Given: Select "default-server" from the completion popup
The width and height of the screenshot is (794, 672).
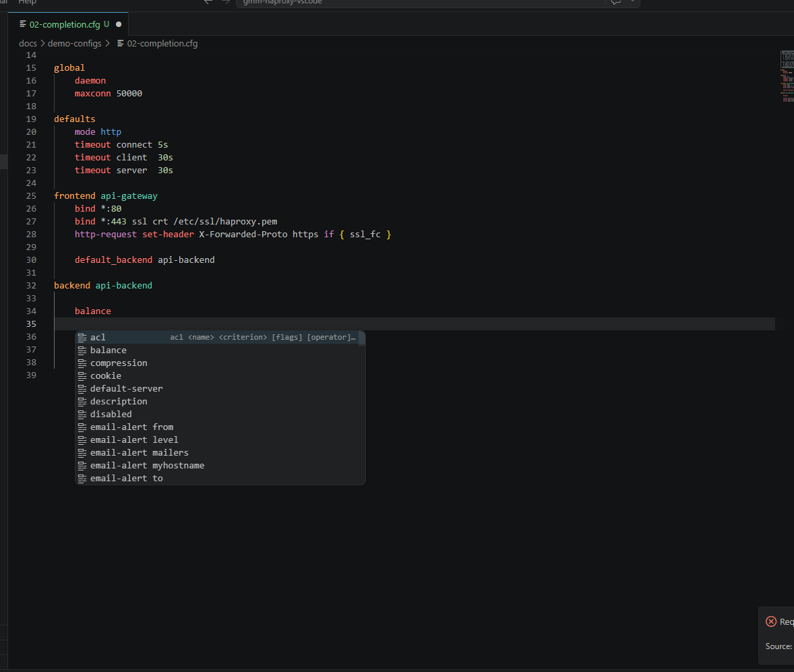Looking at the screenshot, I should click(x=127, y=388).
